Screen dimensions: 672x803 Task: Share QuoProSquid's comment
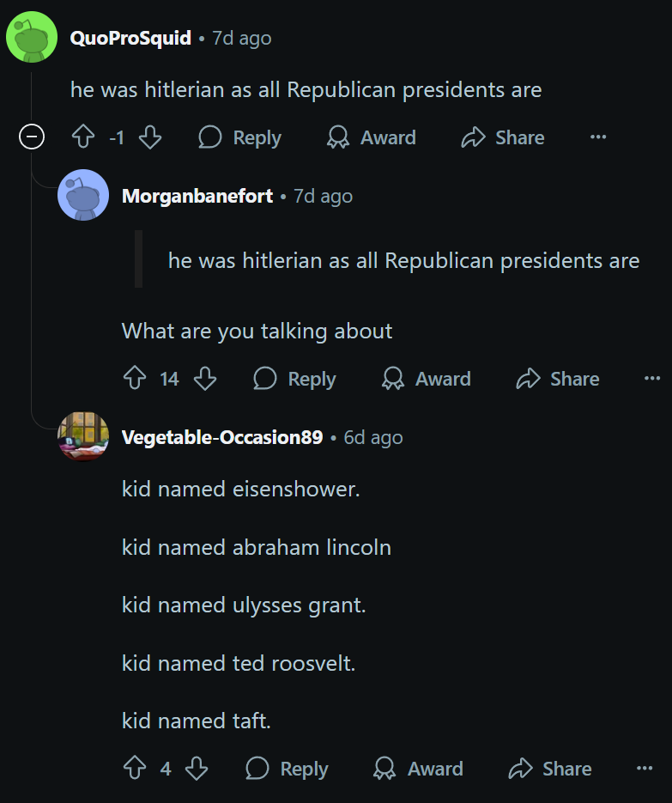(503, 137)
